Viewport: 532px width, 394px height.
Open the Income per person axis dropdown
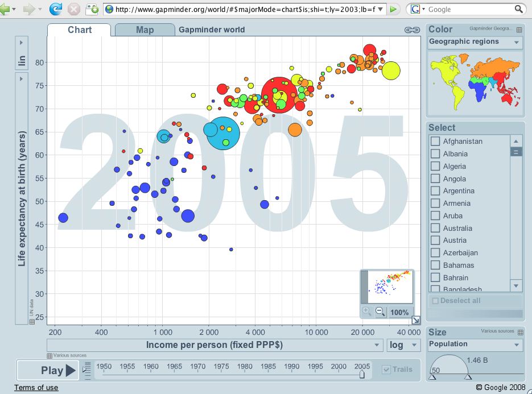[x=215, y=345]
